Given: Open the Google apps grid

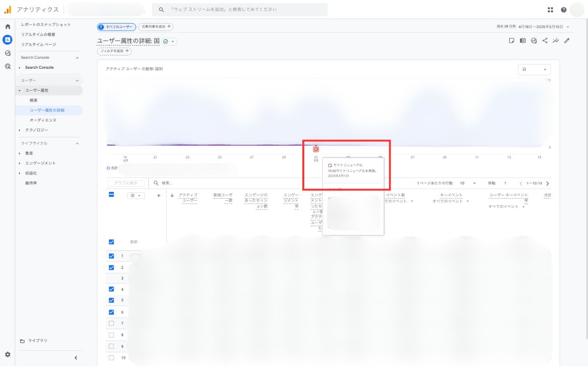Looking at the screenshot, I should click(551, 9).
